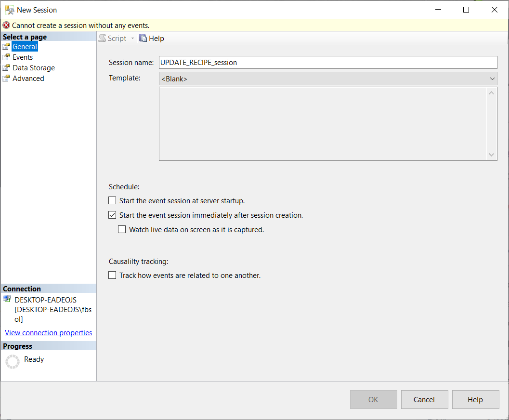Screen dimensions: 509x420
Task: Click the bottom Help button
Action: 475,400
